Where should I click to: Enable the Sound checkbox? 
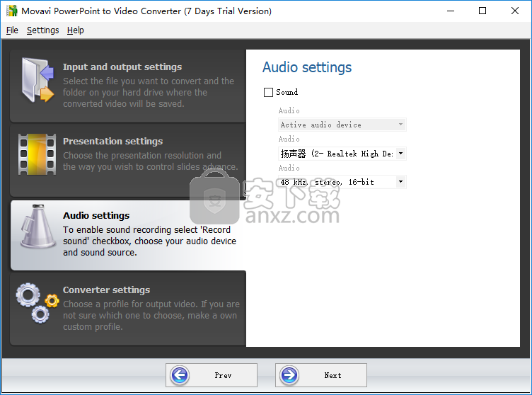coord(268,92)
